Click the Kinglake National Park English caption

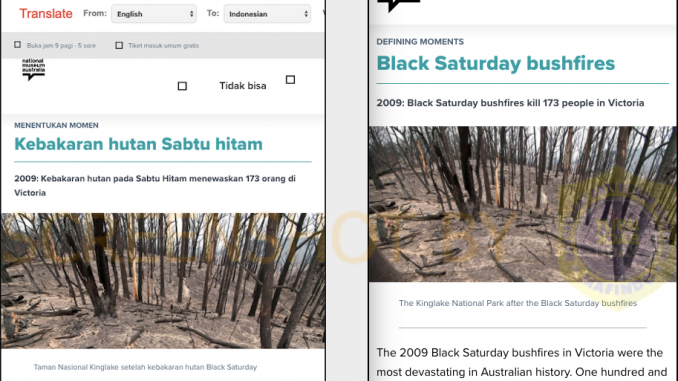click(518, 303)
